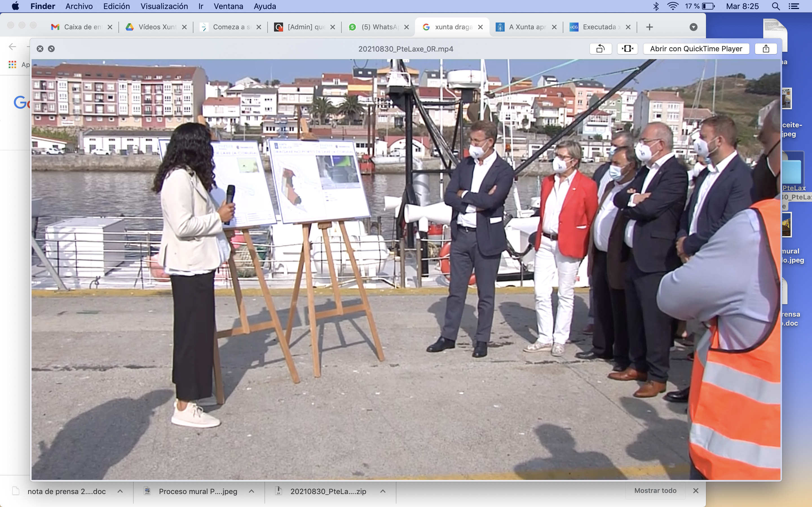Screen dimensions: 812x507
Task: Open the Quick Look preview in full screen
Action: click(x=51, y=49)
